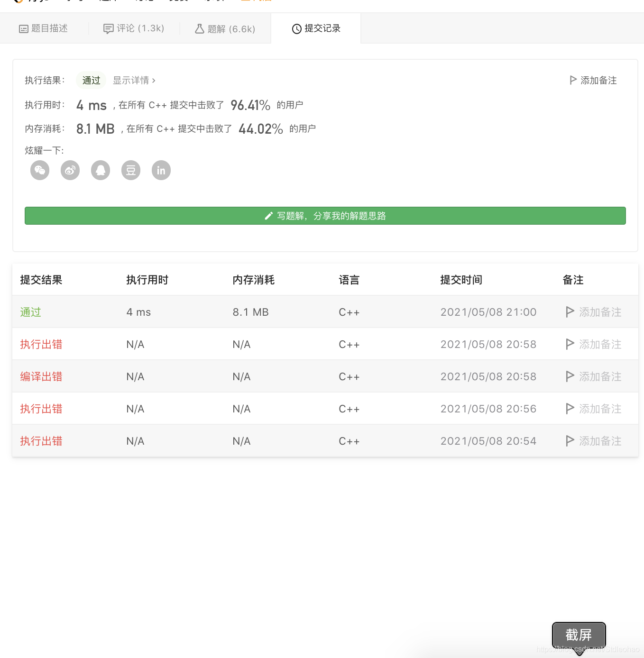644x658 pixels.
Task: Open the 题目描述 tab
Action: 44,28
